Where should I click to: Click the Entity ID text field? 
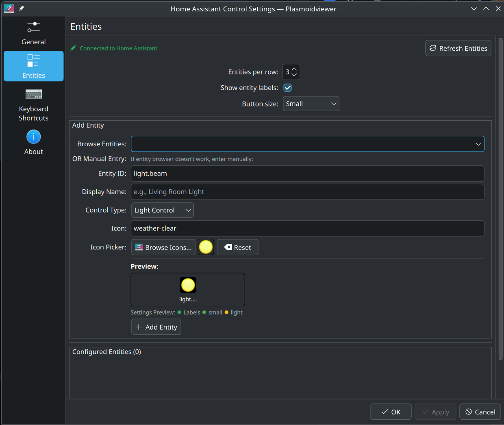pos(308,173)
